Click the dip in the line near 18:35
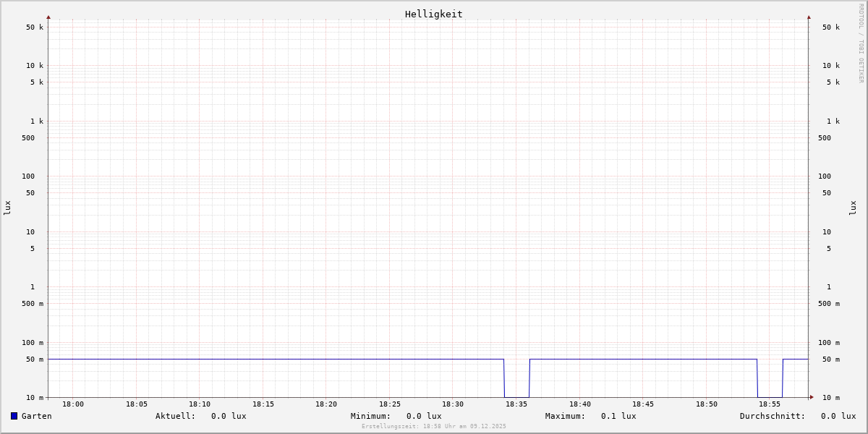Viewport: 868px width, 434px height. [516, 396]
